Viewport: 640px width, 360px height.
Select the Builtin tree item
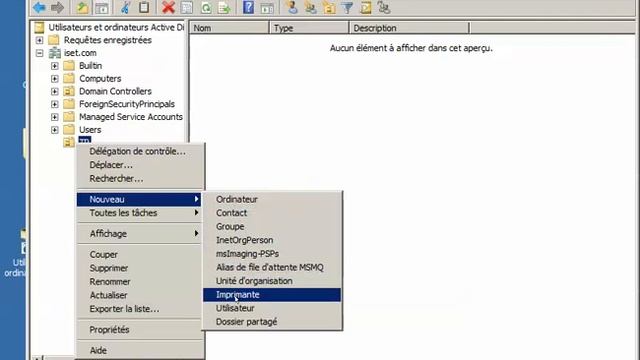90,66
